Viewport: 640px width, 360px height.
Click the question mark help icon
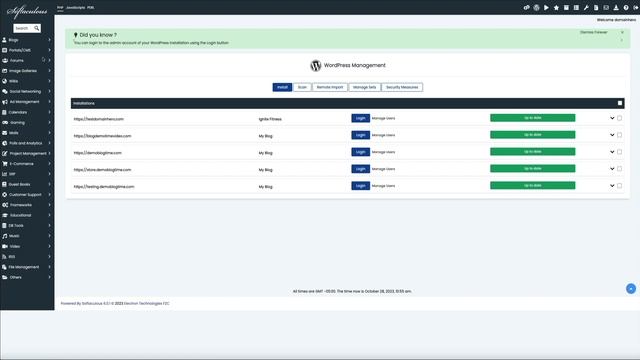(626, 8)
